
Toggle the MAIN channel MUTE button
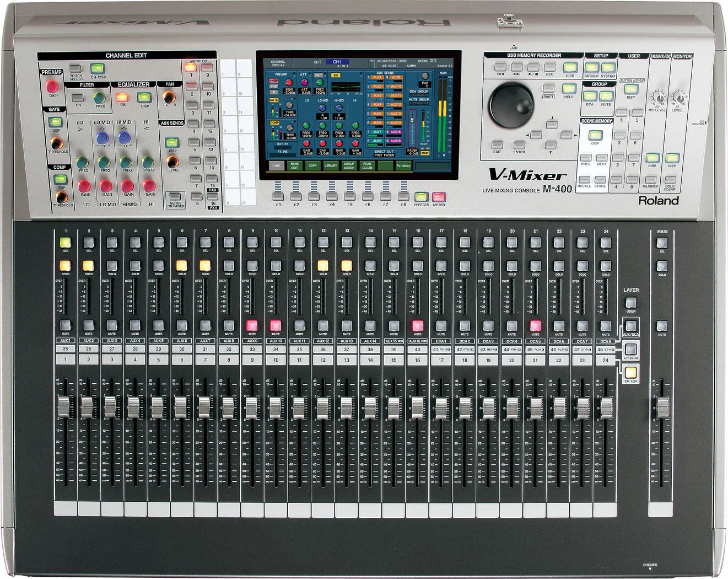click(x=662, y=325)
